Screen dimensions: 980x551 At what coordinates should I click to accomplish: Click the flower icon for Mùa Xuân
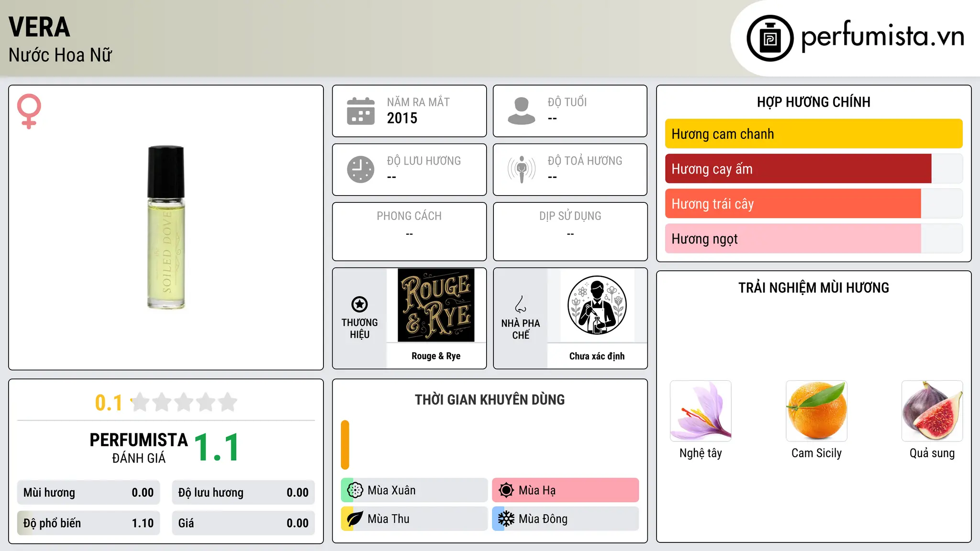[355, 490]
